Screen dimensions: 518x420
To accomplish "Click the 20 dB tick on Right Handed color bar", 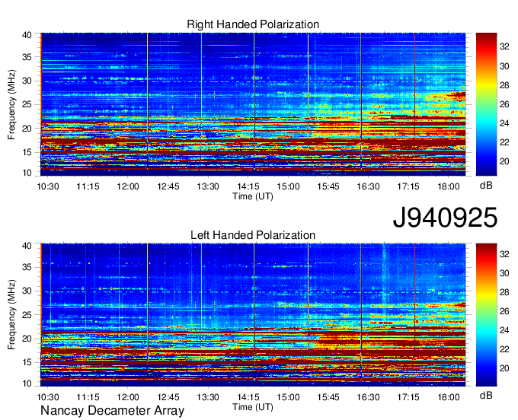I will [504, 161].
